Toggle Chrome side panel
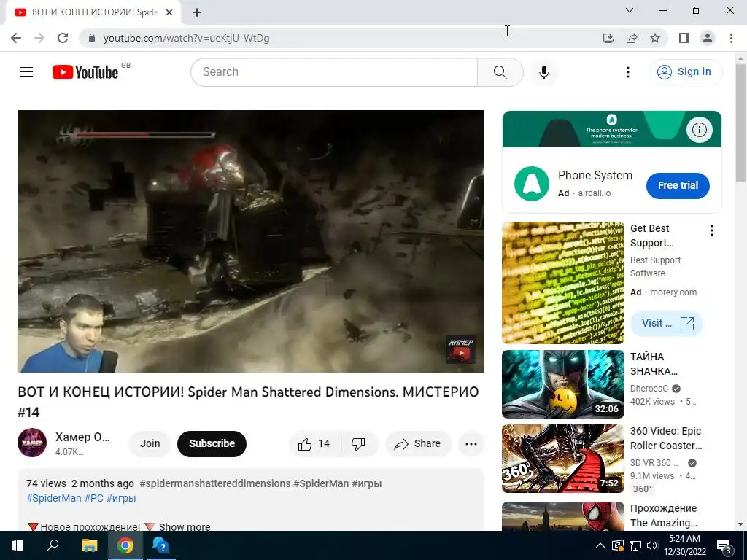Image resolution: width=747 pixels, height=560 pixels. [684, 38]
